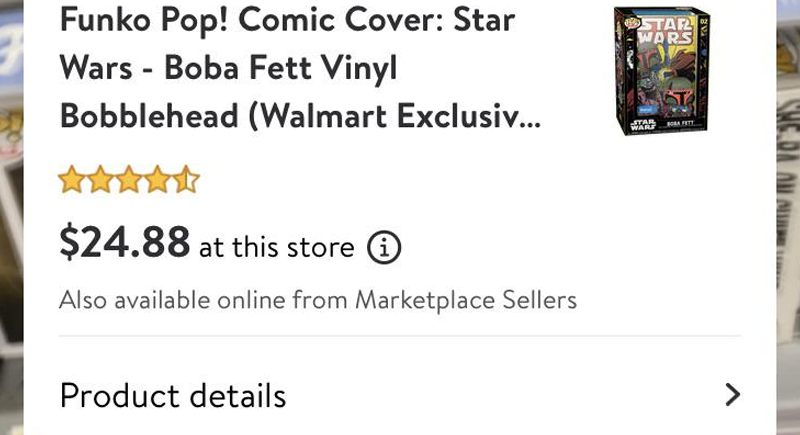Click the blurred background strip on the right
Viewport: 800px width, 435px height.
(788, 200)
